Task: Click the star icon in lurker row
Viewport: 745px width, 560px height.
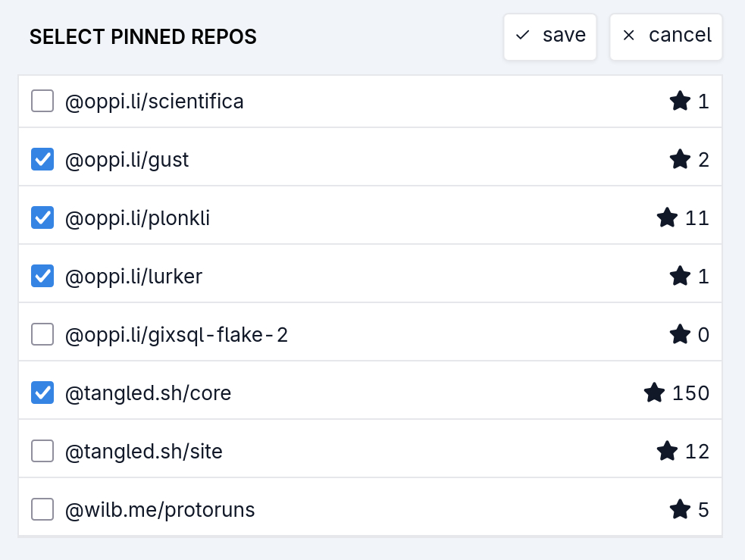Action: tap(680, 277)
